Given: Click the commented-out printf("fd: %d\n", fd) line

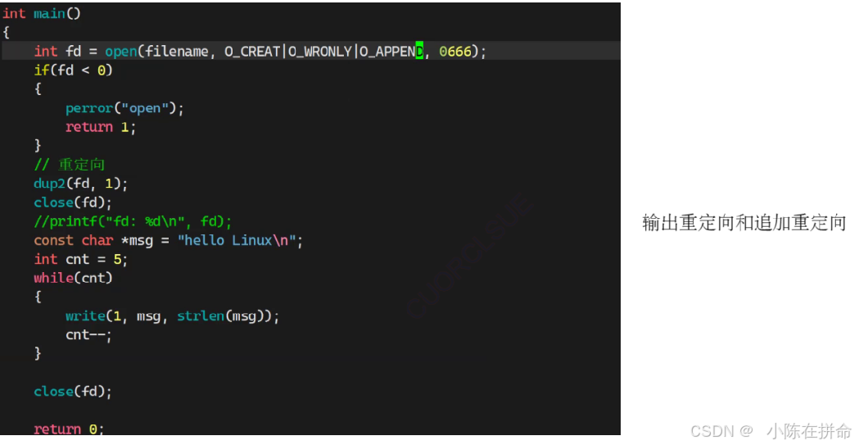Looking at the screenshot, I should (x=133, y=221).
